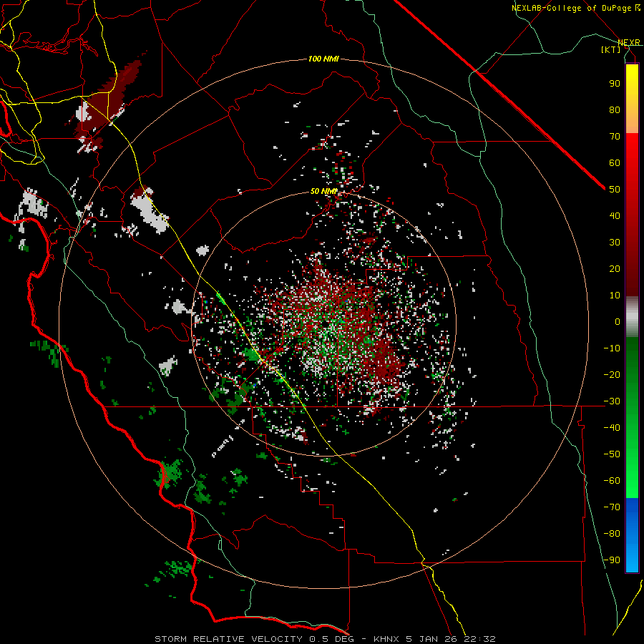Viewport: 644px width, 644px height.
Task: Click the "50 NMI" range ring label
Action: click(x=323, y=191)
